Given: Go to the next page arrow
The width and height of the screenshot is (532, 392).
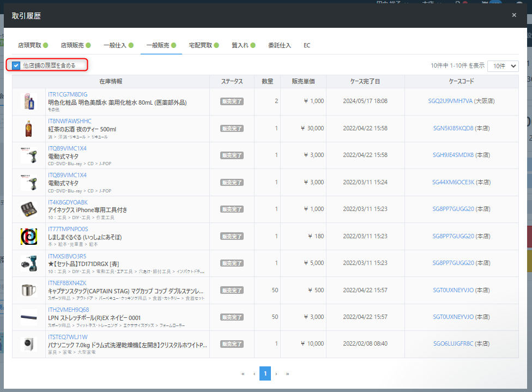Looking at the screenshot, I should [276, 374].
